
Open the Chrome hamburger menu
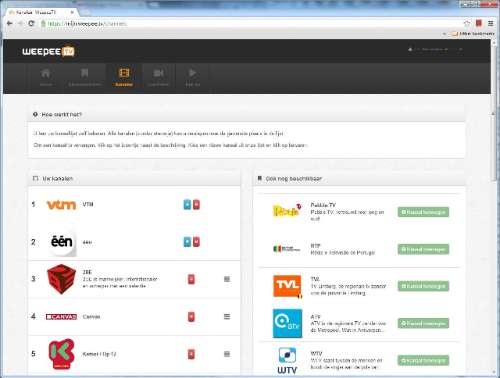[x=491, y=23]
